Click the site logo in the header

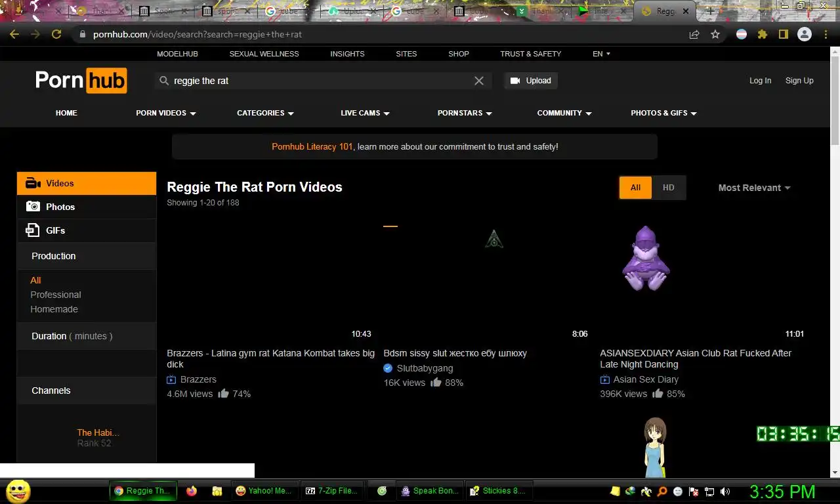(x=81, y=80)
